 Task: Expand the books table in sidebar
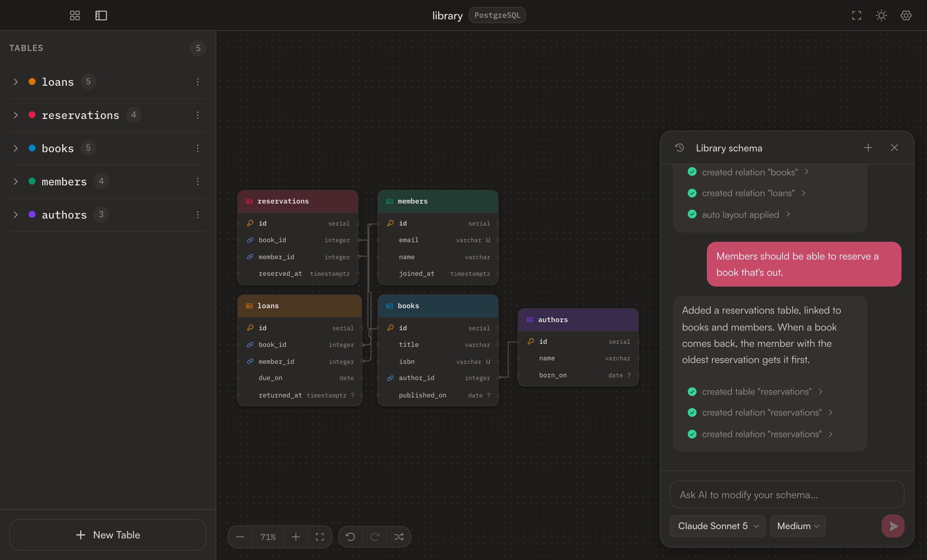[16, 148]
